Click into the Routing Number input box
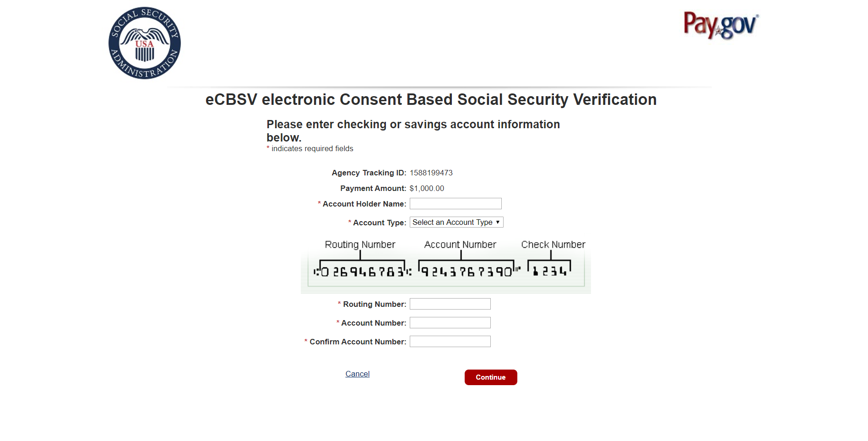The image size is (868, 441). point(450,304)
